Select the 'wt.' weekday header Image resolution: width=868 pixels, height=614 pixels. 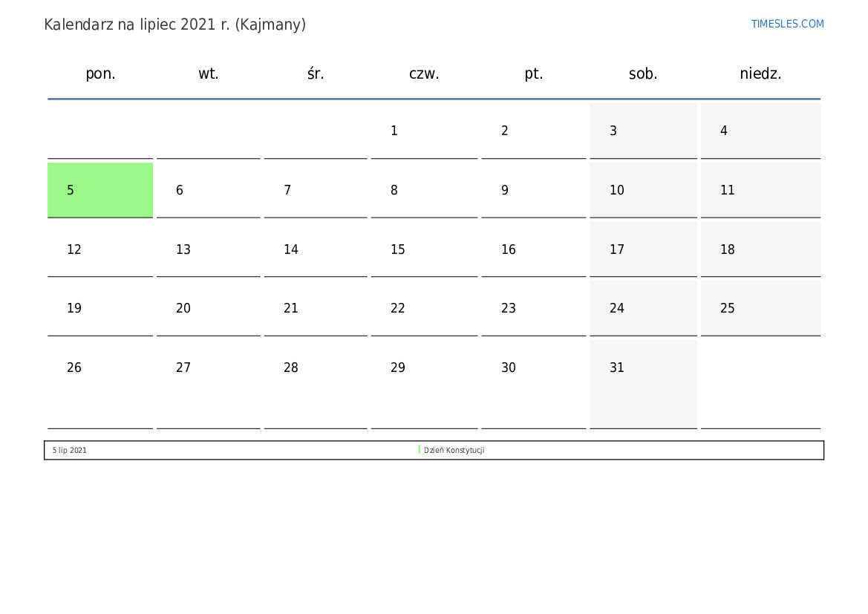tap(208, 74)
